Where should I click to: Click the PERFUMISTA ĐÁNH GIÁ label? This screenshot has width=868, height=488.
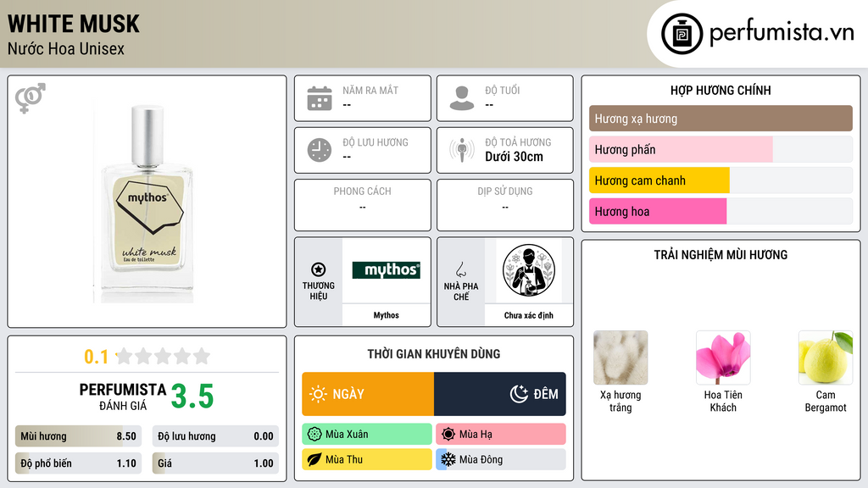coord(123,396)
